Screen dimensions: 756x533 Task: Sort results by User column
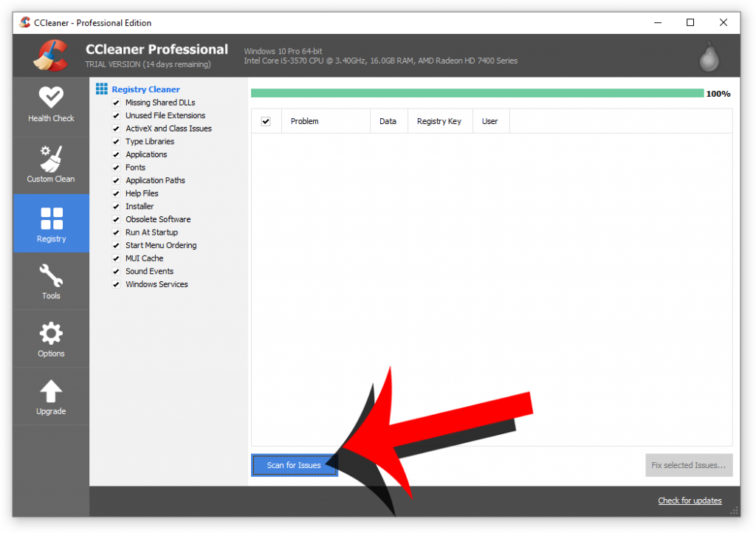(x=490, y=122)
